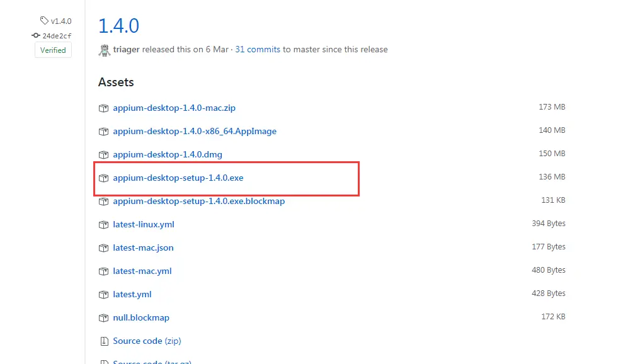Click package icon beside latest-mac.yml
The image size is (640, 364).
[x=104, y=271]
